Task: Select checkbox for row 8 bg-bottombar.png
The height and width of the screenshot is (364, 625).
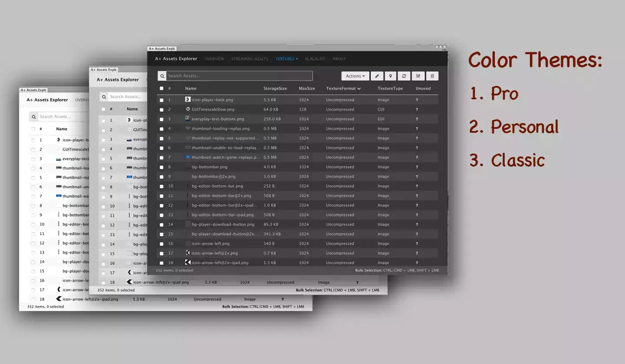Action: (x=161, y=167)
